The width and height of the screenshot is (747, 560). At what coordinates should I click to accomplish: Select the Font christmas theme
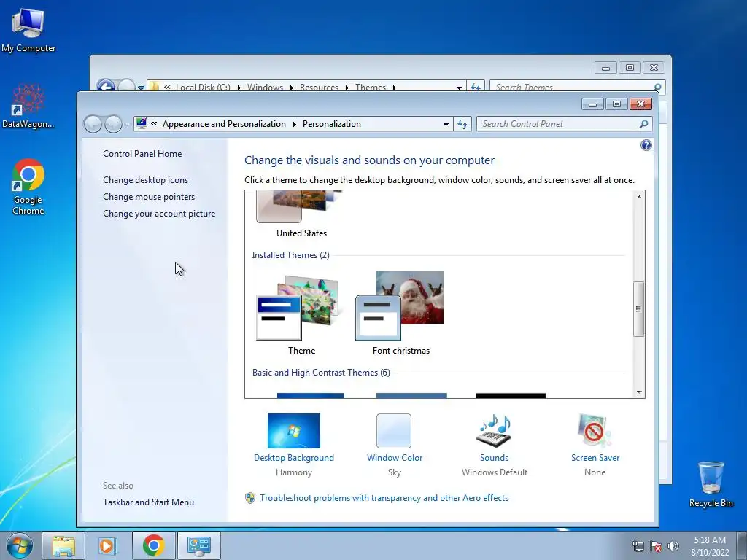pyautogui.click(x=400, y=315)
